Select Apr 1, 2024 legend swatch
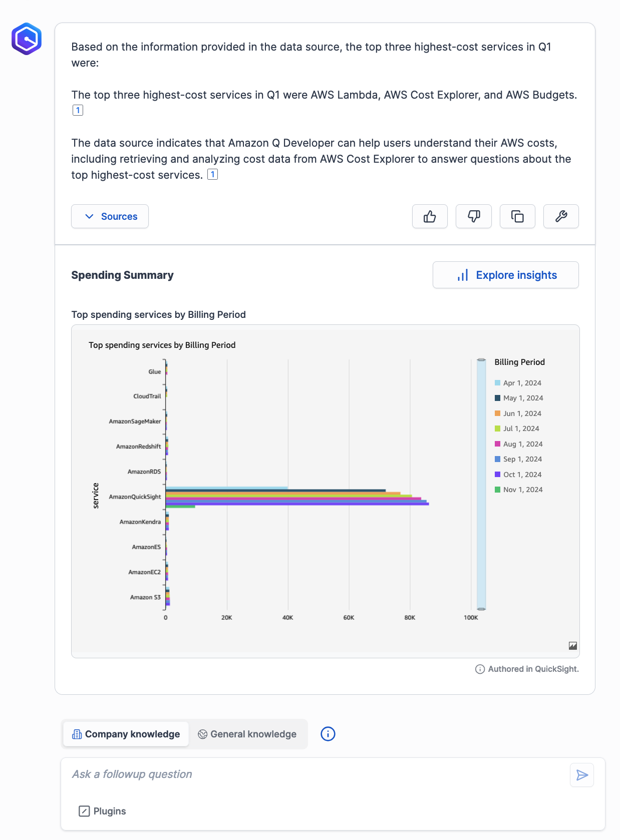This screenshot has height=840, width=620. 498,383
